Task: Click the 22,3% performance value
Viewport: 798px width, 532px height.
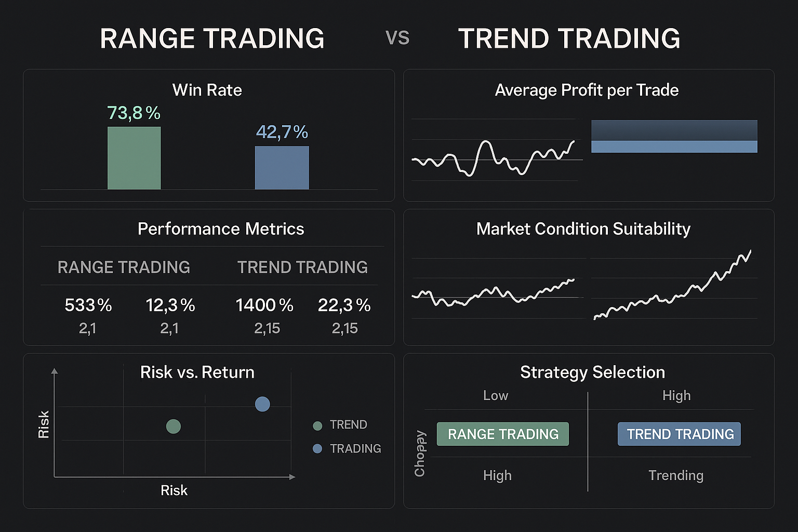Action: click(x=344, y=305)
